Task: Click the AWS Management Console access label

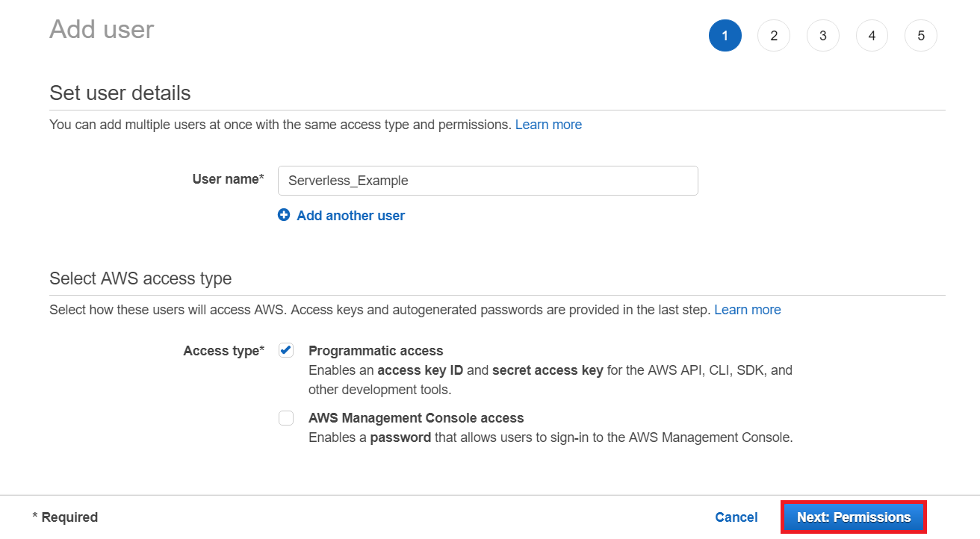Action: pos(416,418)
